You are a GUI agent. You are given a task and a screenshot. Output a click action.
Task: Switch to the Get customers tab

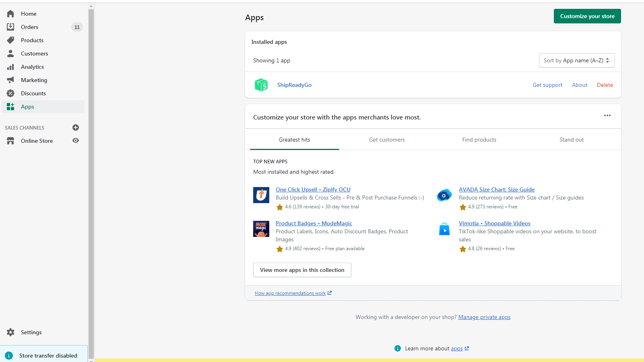tap(386, 140)
